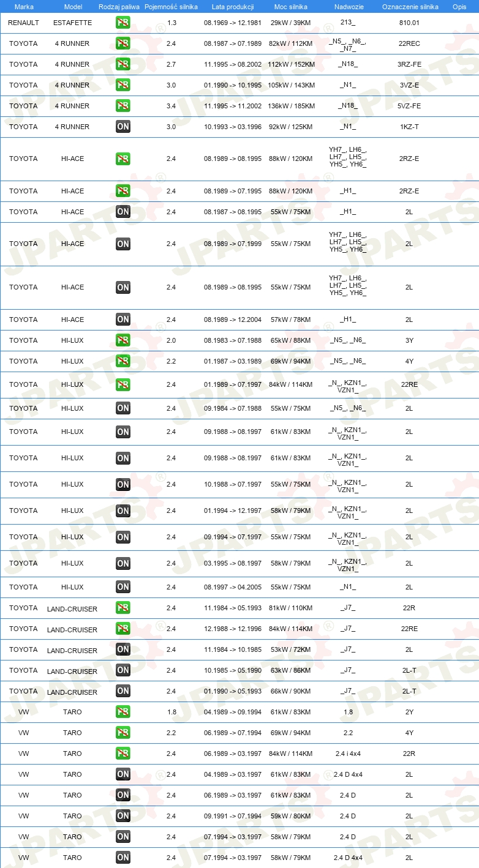Click diesel icon in Land-Cruiser 53kW / 72KM row
This screenshot has width=479, height=868.
[x=123, y=649]
